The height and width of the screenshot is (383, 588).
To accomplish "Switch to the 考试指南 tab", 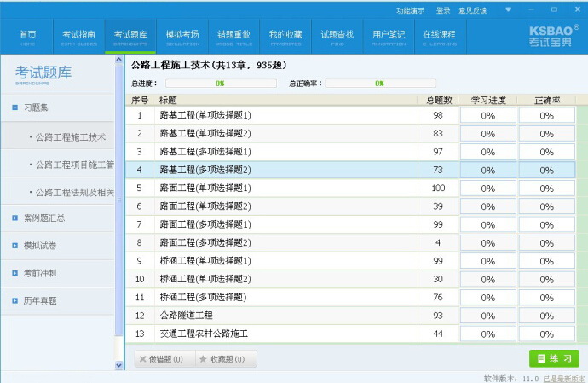I will click(x=78, y=37).
